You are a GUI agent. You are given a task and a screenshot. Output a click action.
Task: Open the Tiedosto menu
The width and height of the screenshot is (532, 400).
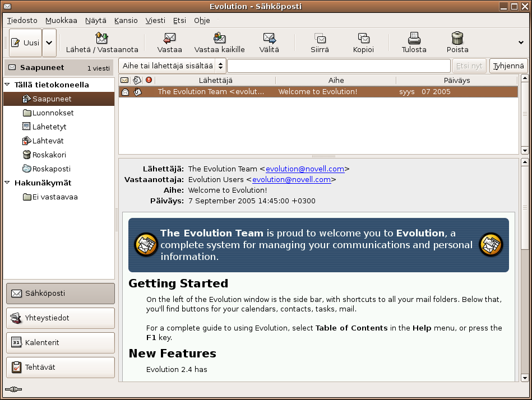22,20
